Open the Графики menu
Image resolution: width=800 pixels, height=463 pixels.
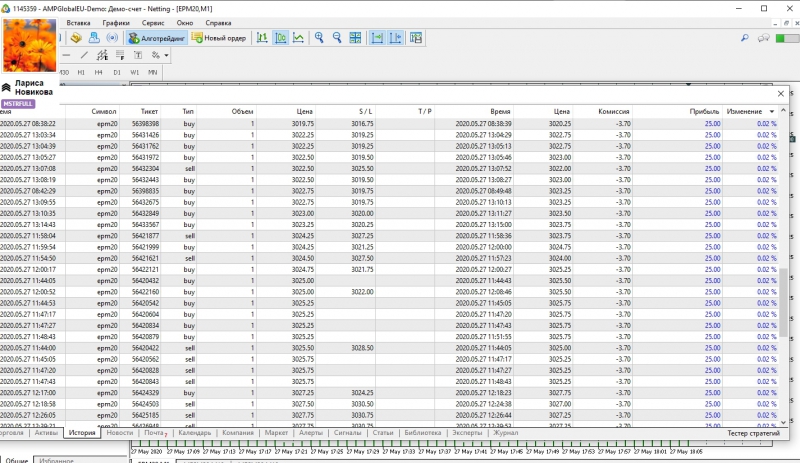[x=115, y=21]
